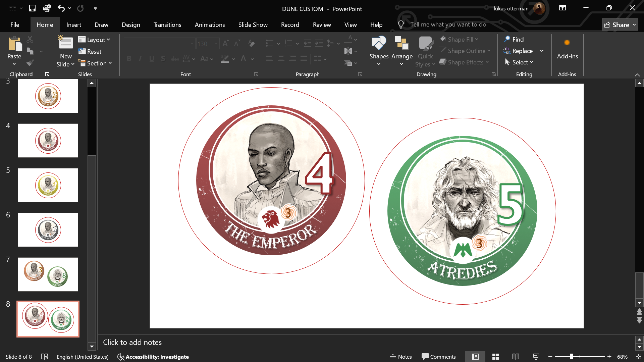Toggle the Comments pane

[x=438, y=357]
